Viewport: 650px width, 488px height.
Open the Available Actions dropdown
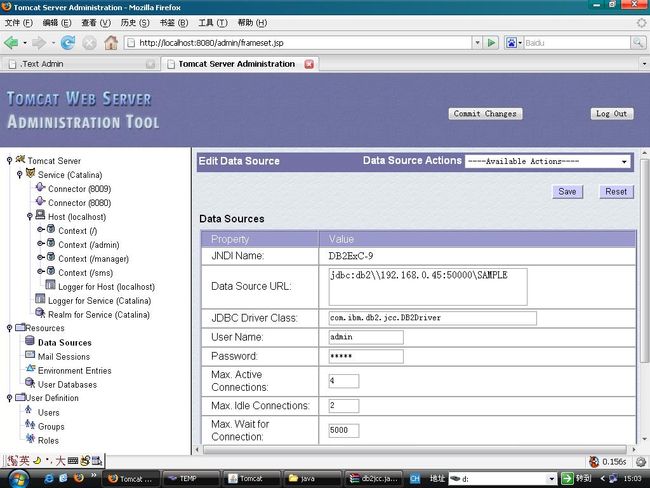pos(547,161)
